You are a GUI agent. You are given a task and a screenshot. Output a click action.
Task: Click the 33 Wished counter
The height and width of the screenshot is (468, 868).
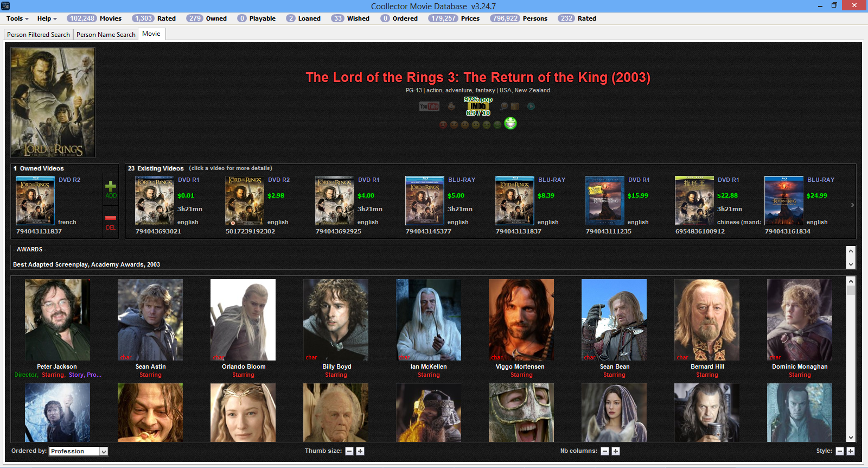tap(350, 18)
